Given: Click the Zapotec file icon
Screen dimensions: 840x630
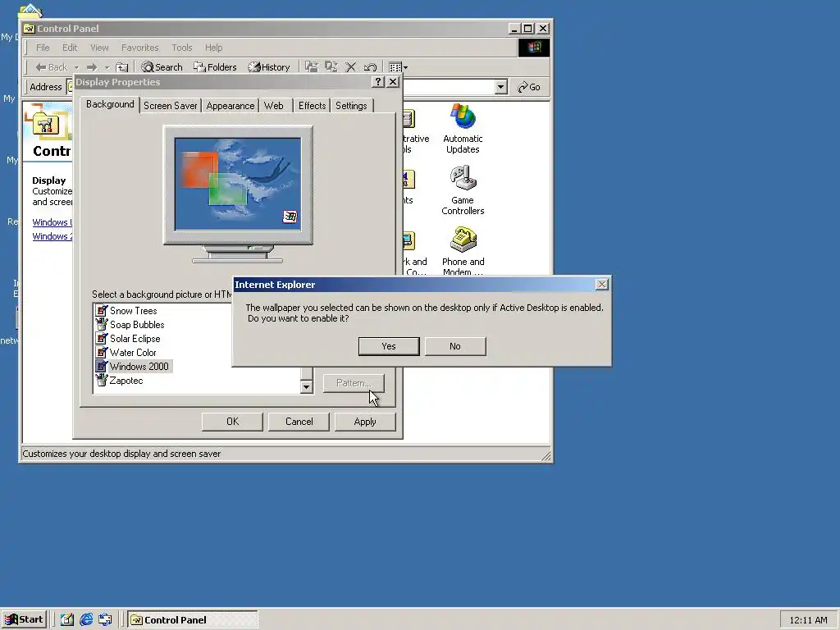Looking at the screenshot, I should point(101,380).
